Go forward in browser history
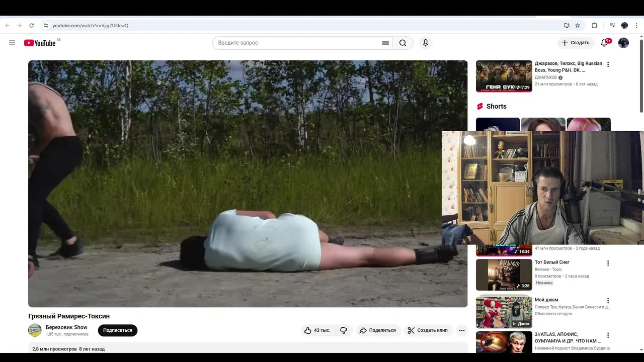644x362 pixels. tap(19, 26)
